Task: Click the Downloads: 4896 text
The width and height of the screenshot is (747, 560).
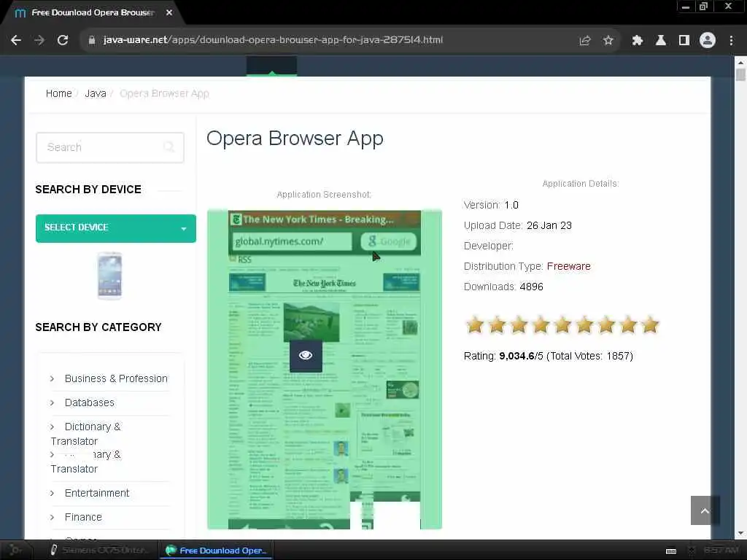Action: pos(503,287)
